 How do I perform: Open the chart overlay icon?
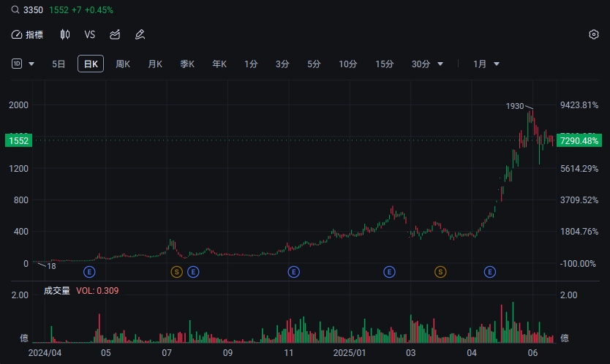click(x=115, y=34)
